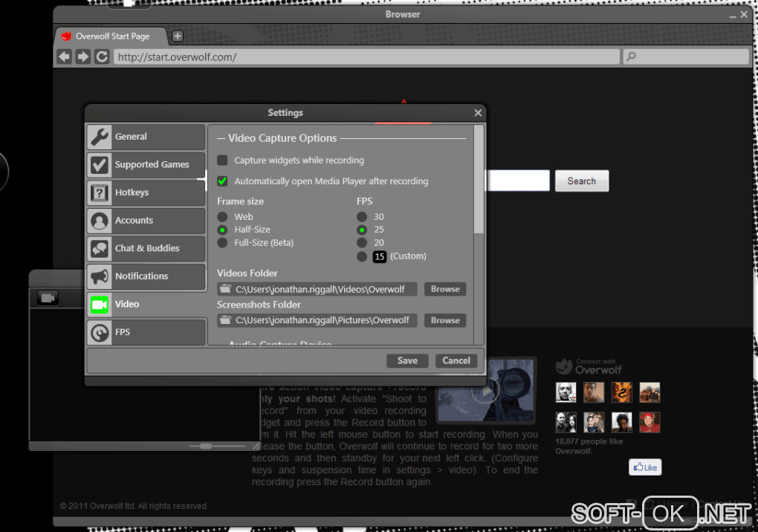This screenshot has width=758, height=532.
Task: Click the Overwolf wolf logo in Connect box
Action: 563,366
